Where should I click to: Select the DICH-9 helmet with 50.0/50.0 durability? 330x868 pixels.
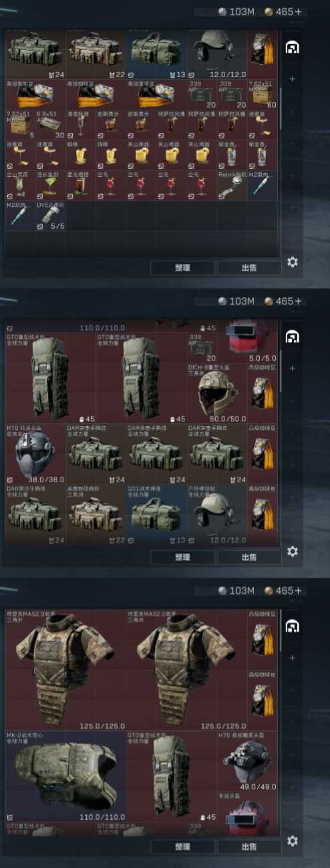pos(216,394)
